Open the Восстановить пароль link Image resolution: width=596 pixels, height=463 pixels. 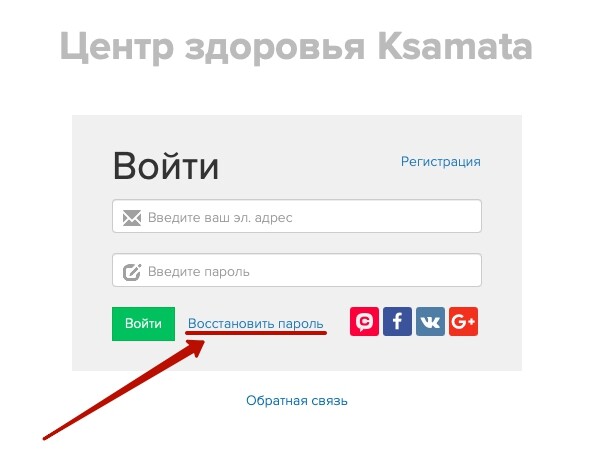(255, 323)
